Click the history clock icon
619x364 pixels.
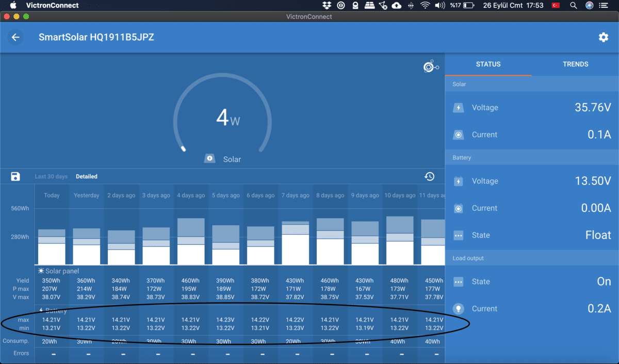coord(429,177)
